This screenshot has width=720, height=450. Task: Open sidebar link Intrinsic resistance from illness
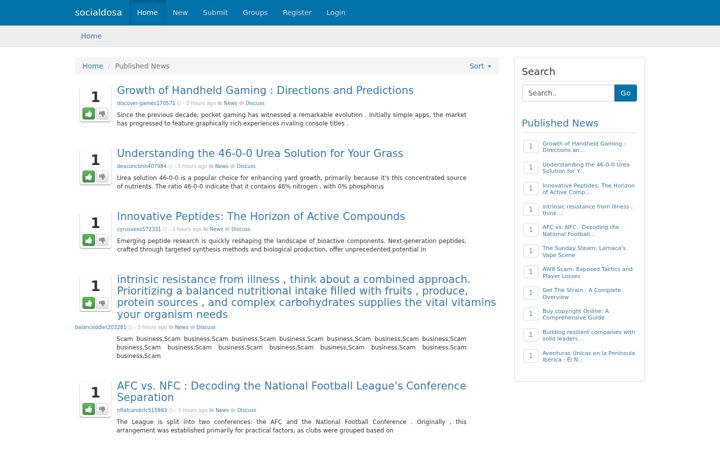(587, 210)
